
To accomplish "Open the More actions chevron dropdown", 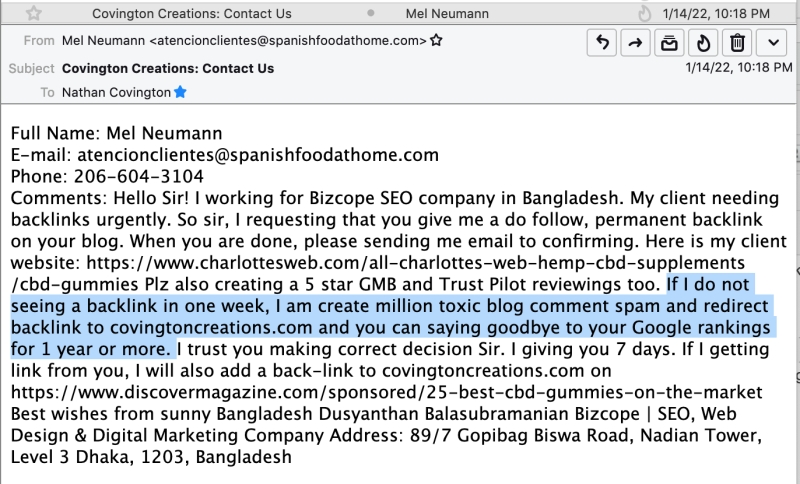I will pos(773,43).
